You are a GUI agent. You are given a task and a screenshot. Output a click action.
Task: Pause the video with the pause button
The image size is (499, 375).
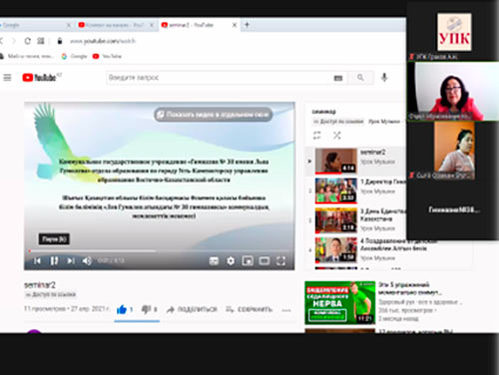(54, 261)
